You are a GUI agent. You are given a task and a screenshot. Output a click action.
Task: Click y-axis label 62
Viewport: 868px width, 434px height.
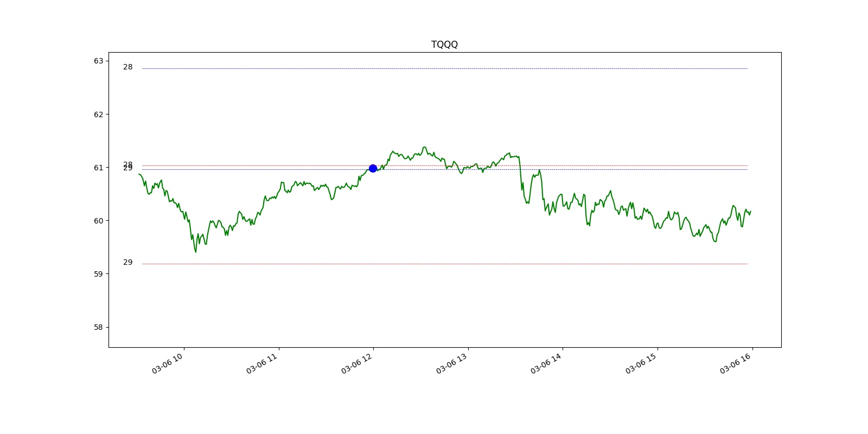click(x=98, y=114)
